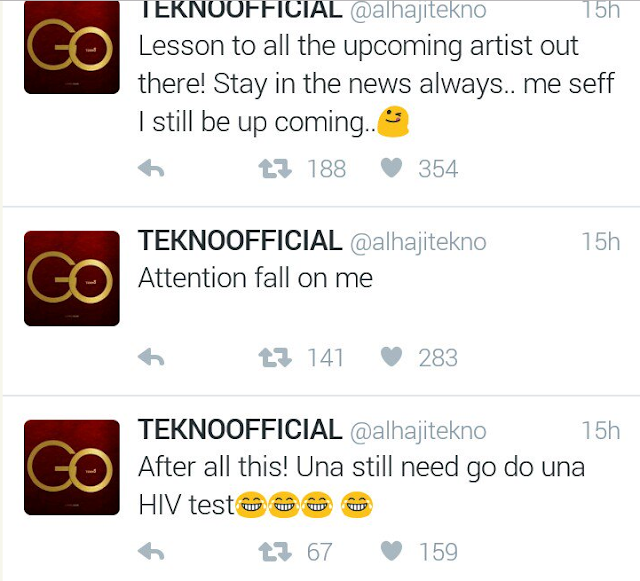The width and height of the screenshot is (640, 581).
Task: Open avatar of the upcoming artist tweet
Action: coord(72,48)
